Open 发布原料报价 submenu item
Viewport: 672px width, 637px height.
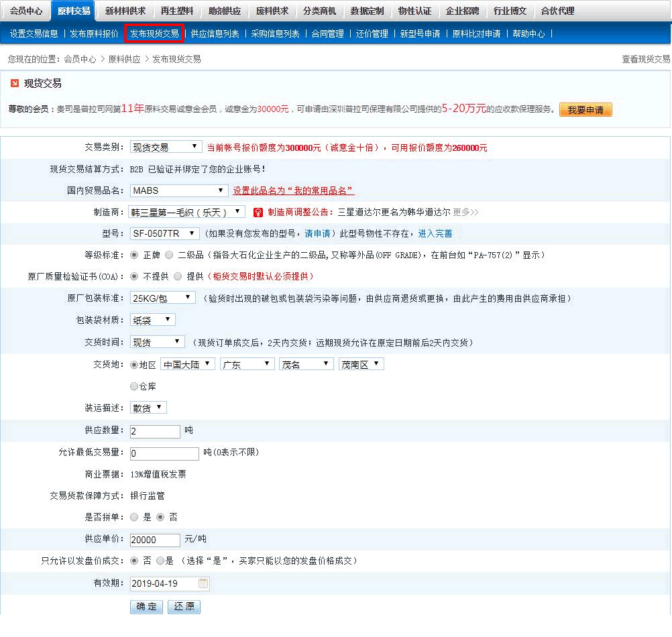click(94, 34)
